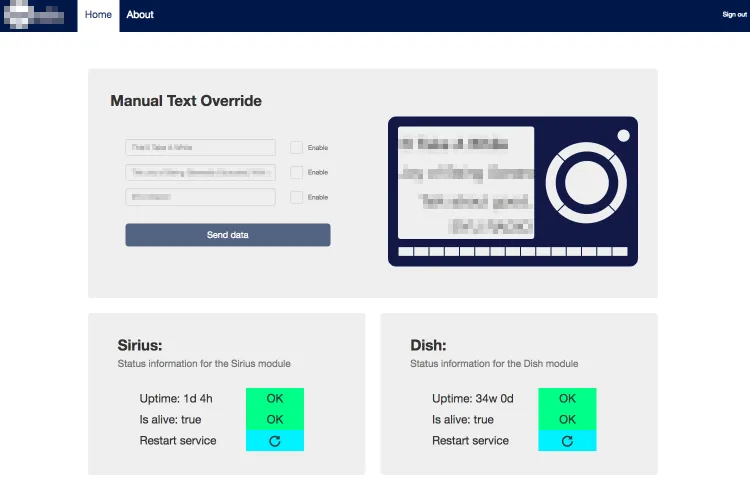Focus the first override text field
Viewport: 750px width, 500px height.
pyautogui.click(x=200, y=147)
